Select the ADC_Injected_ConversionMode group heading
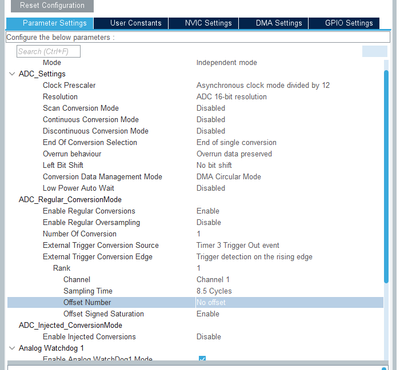This screenshot has width=400, height=370. point(70,325)
